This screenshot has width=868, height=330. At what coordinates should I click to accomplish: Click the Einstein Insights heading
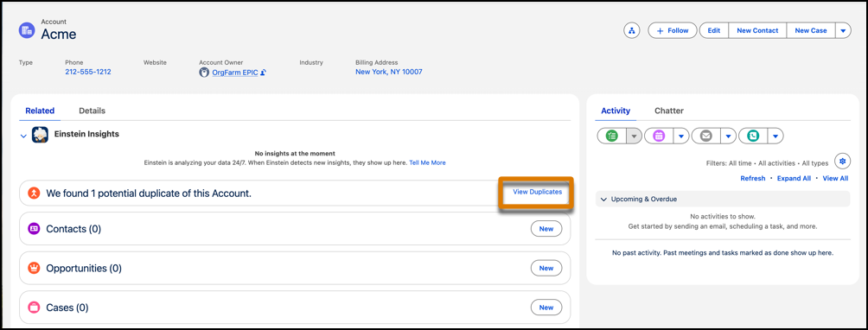click(86, 134)
